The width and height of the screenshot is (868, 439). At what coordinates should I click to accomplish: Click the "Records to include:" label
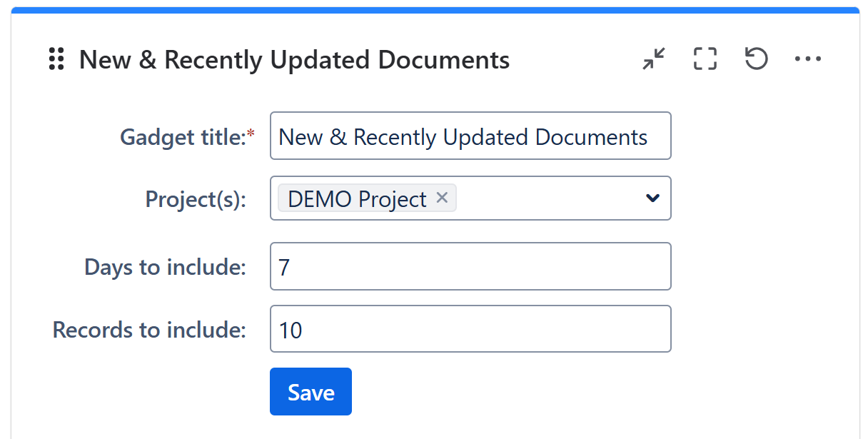point(149,330)
